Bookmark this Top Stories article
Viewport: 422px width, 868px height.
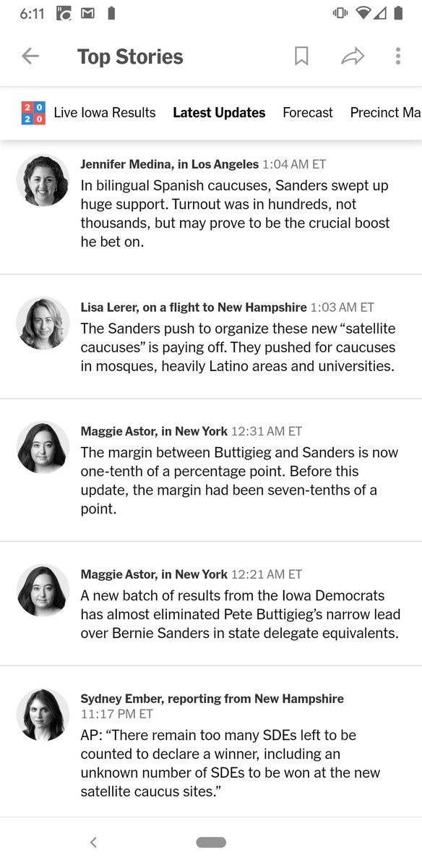pyautogui.click(x=301, y=56)
